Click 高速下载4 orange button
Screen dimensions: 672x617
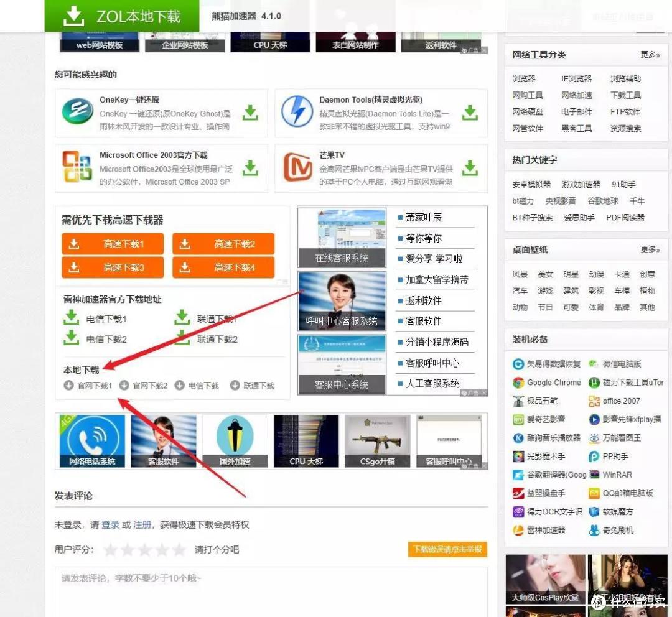223,267
